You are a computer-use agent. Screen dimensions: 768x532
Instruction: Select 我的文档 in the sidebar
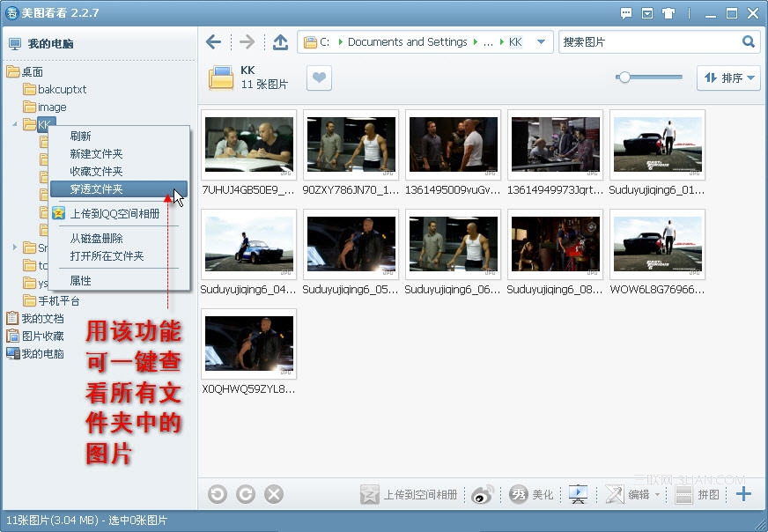[x=35, y=319]
